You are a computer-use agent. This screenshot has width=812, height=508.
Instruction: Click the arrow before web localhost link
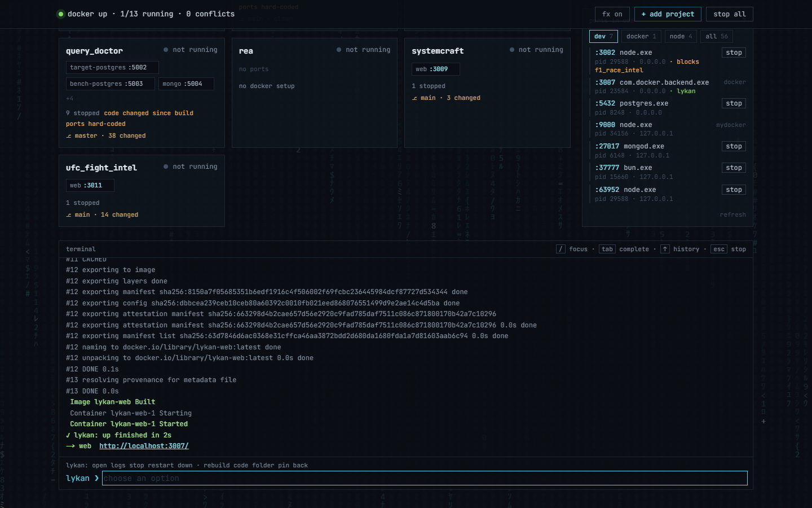(70, 446)
